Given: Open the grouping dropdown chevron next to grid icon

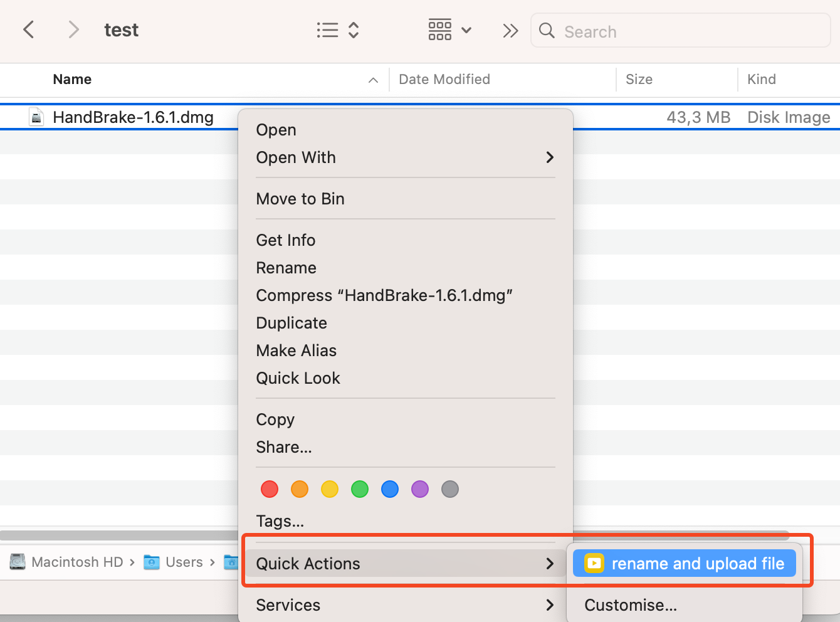Looking at the screenshot, I should pos(466,29).
